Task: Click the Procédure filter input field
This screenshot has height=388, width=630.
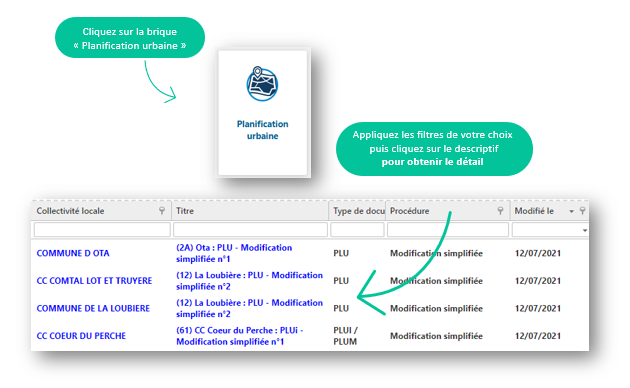Action: [448, 230]
